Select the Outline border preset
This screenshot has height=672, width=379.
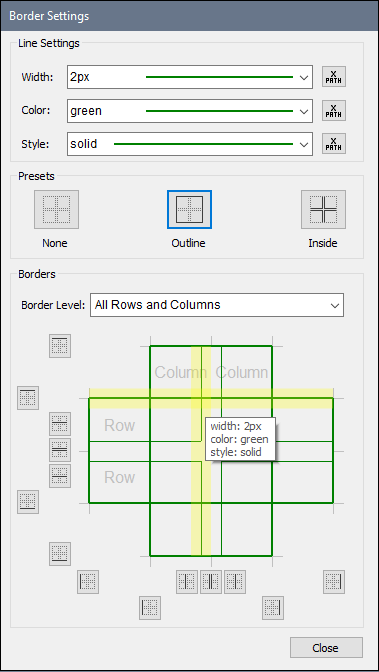190,210
